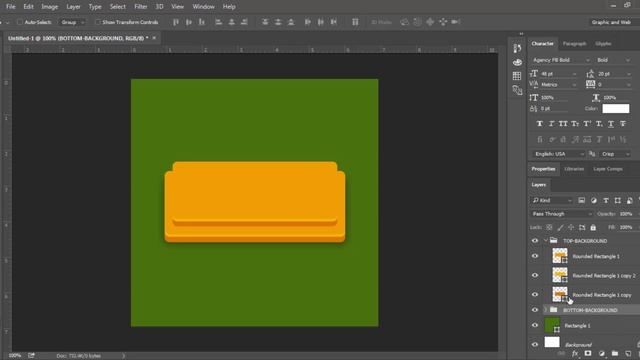640x360 pixels.
Task: Click the pixel layer filter icon in Layers
Action: pyautogui.click(x=582, y=200)
